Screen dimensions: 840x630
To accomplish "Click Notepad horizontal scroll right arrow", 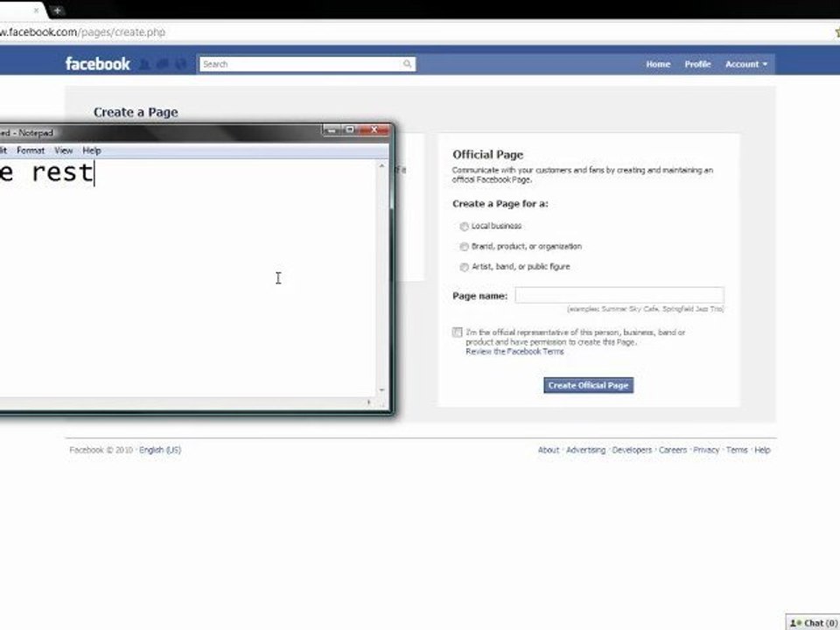I will coord(368,402).
